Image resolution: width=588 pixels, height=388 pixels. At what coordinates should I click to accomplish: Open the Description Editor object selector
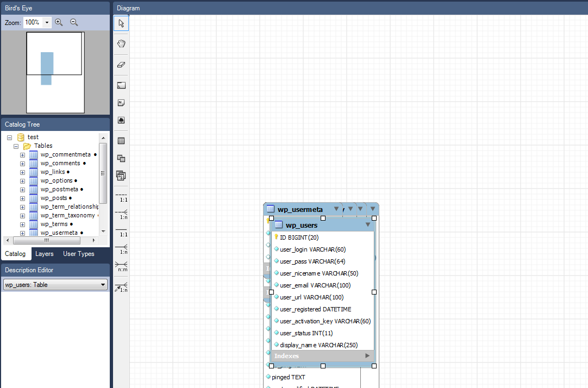103,284
